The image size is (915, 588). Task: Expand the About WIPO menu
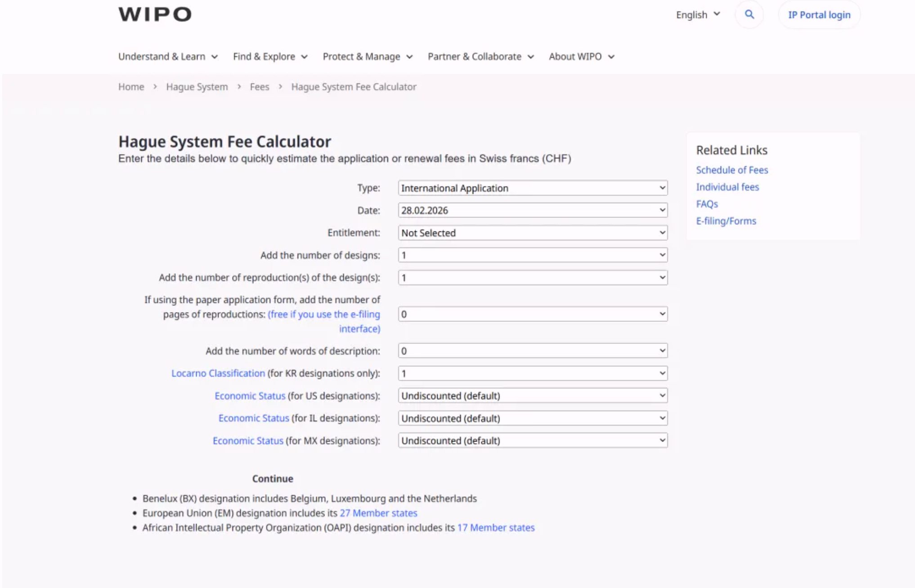click(582, 57)
